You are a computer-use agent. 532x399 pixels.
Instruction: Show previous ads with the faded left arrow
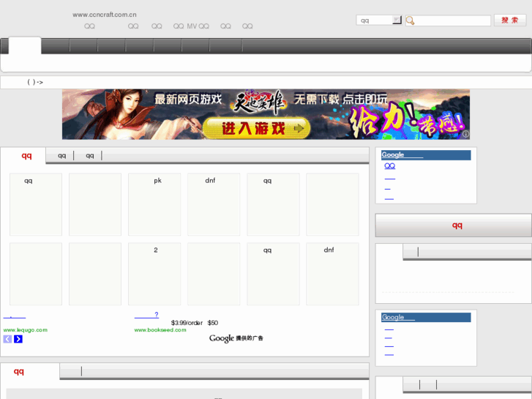pos(7,339)
